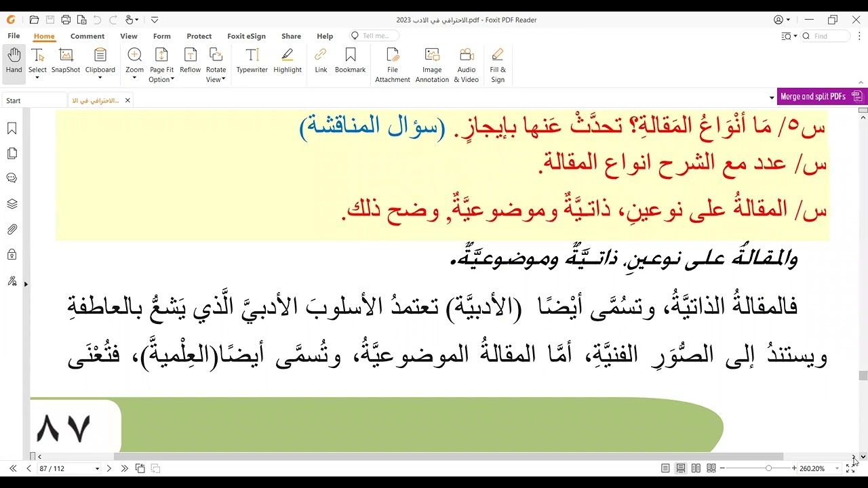Enable facing pages view mode
Image resolution: width=868 pixels, height=488 pixels.
click(x=696, y=468)
